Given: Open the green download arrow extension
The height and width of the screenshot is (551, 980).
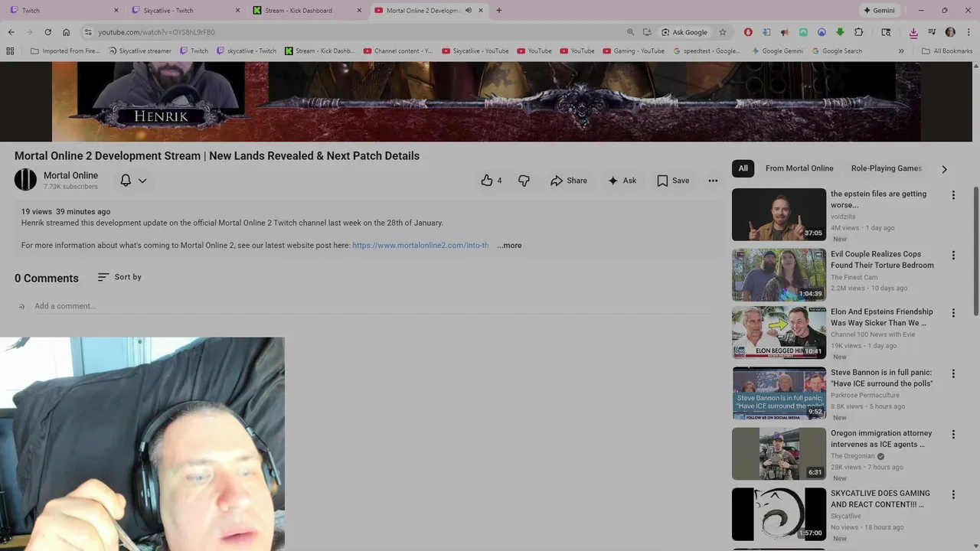Looking at the screenshot, I should pos(840,32).
